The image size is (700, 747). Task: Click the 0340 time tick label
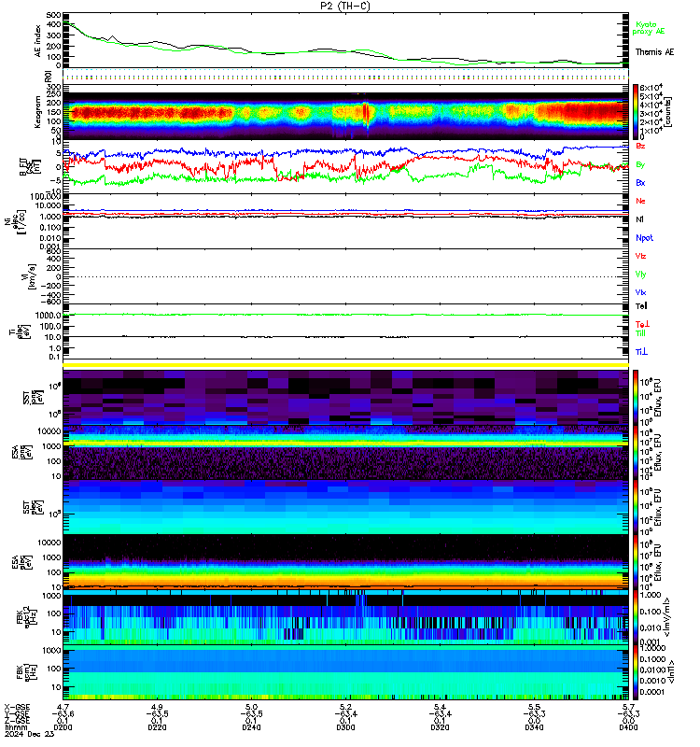534,727
